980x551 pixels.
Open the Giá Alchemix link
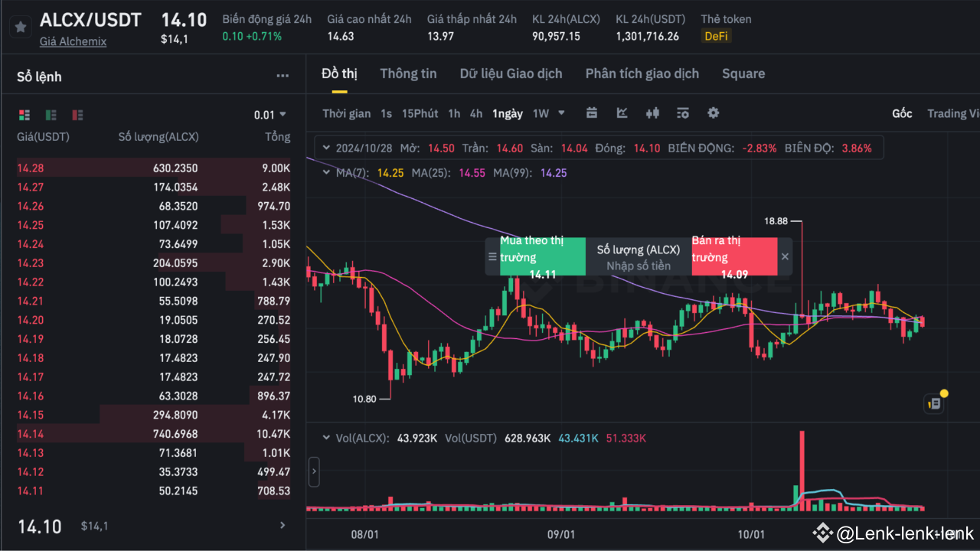(x=73, y=41)
